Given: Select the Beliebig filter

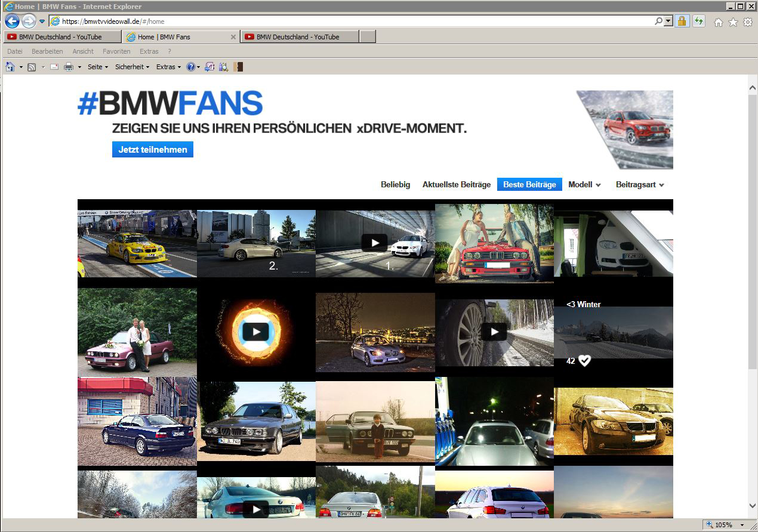Looking at the screenshot, I should pos(396,185).
